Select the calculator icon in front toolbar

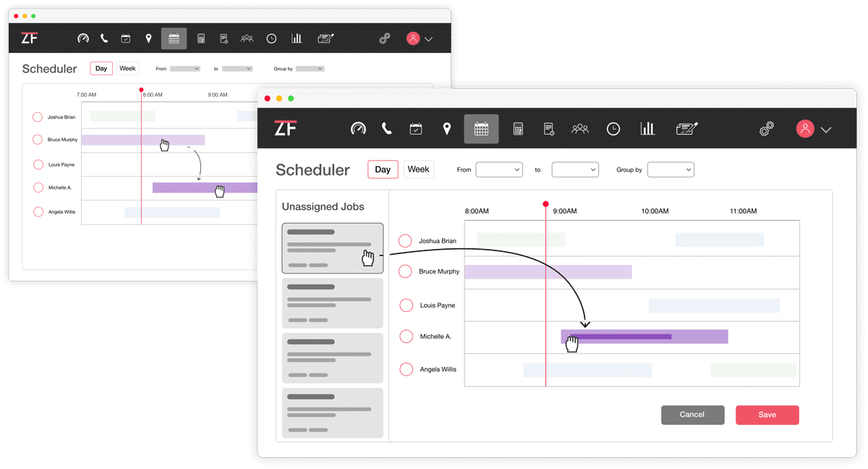pos(518,129)
